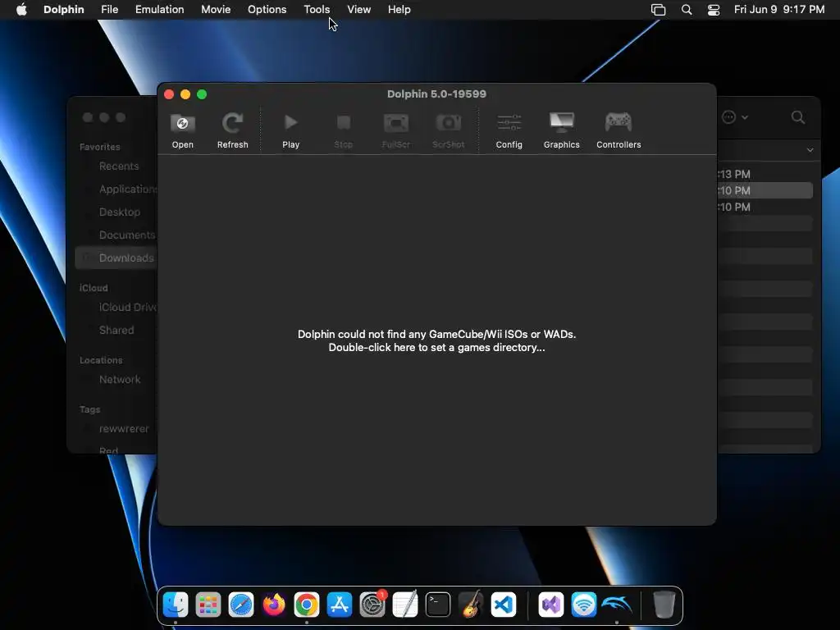Click the disabled Stop toolbar button
The image size is (840, 630).
point(344,130)
